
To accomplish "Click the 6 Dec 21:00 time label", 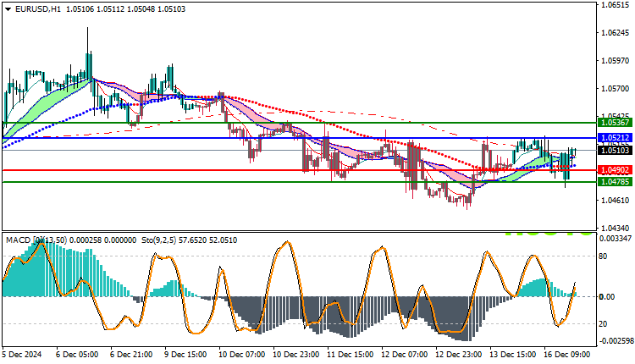I will [131, 355].
